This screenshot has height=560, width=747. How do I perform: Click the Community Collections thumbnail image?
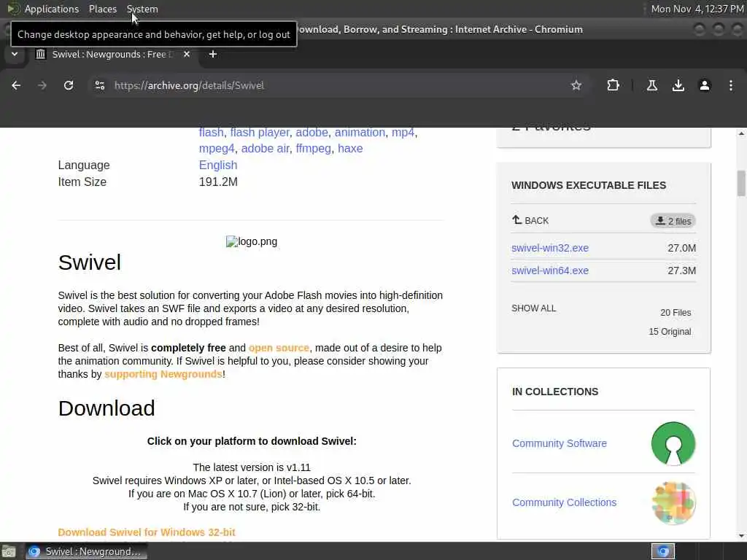pyautogui.click(x=673, y=502)
